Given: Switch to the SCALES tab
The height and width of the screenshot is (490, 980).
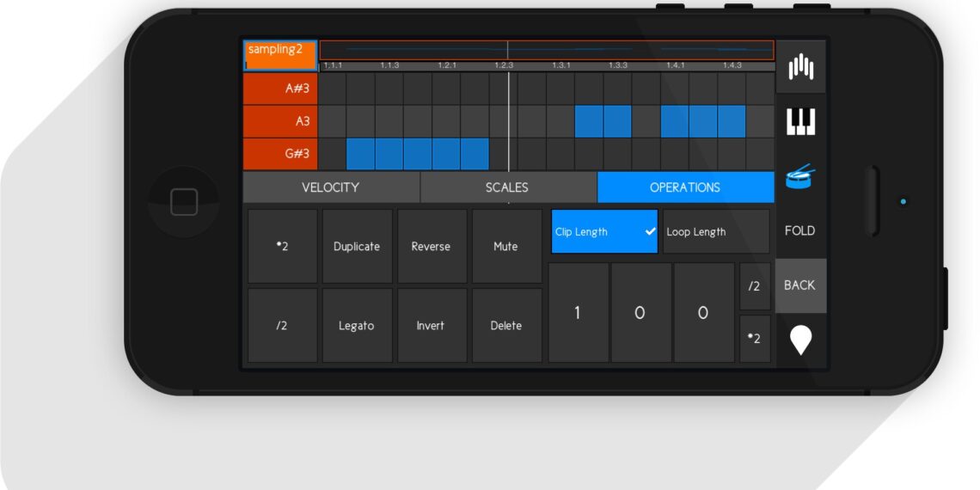Looking at the screenshot, I should tap(507, 187).
